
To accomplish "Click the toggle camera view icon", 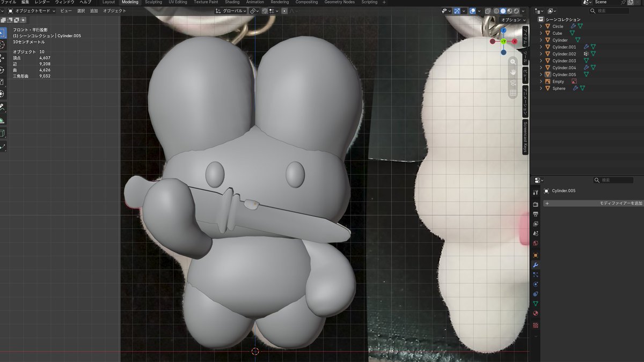I will click(x=513, y=83).
